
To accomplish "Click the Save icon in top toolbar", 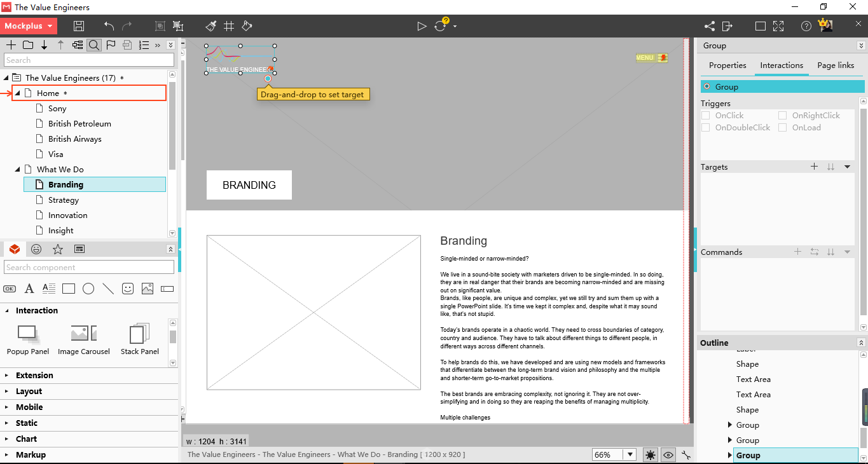I will pyautogui.click(x=79, y=26).
